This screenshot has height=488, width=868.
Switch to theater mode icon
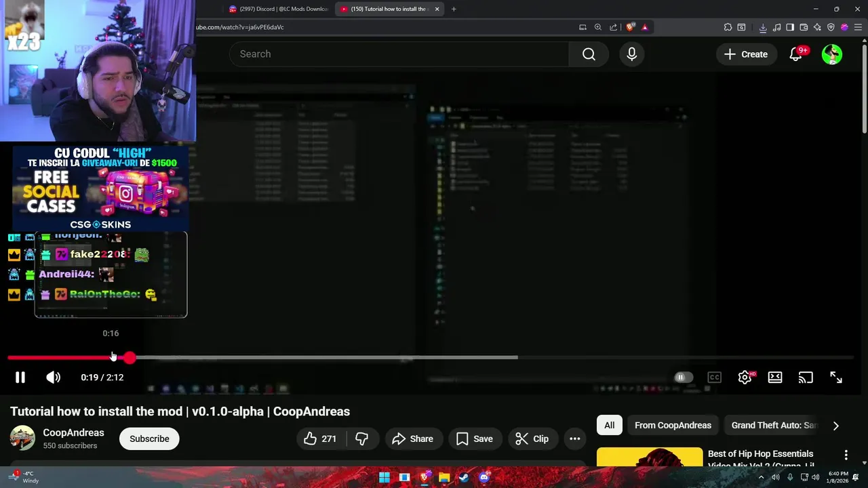pos(775,378)
